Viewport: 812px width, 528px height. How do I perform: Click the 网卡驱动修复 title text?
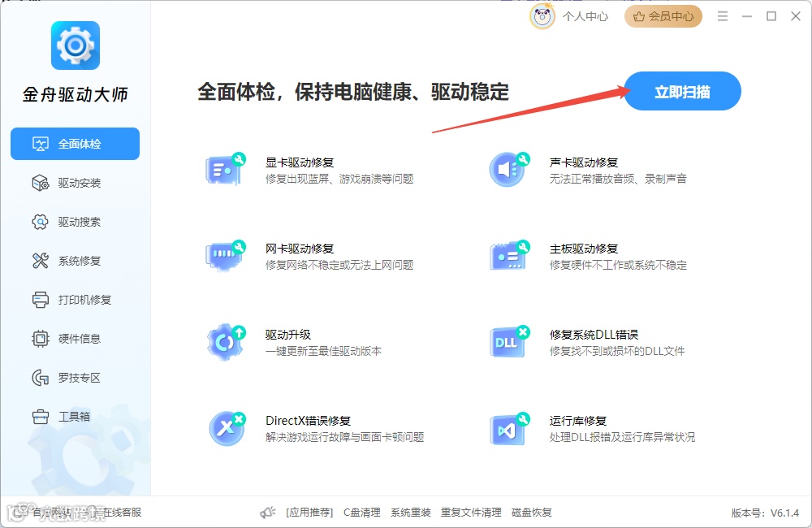pyautogui.click(x=300, y=249)
